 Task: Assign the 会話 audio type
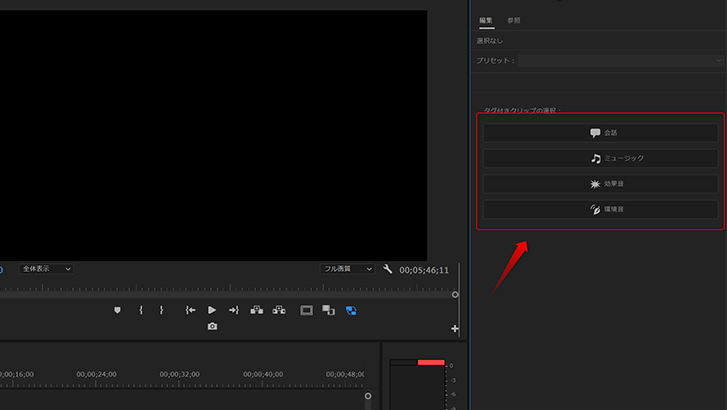coord(600,133)
